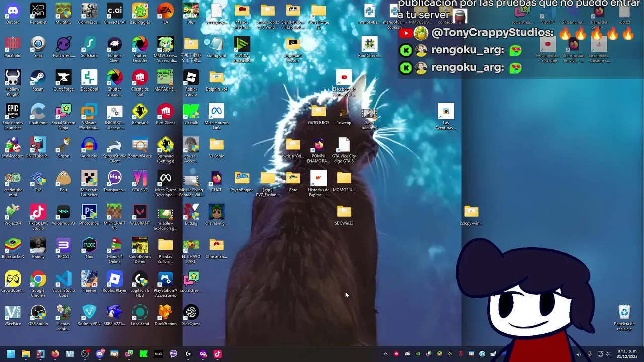The height and width of the screenshot is (362, 644).
Task: Open the ExitLag desktop shortcut
Action: (x=191, y=215)
